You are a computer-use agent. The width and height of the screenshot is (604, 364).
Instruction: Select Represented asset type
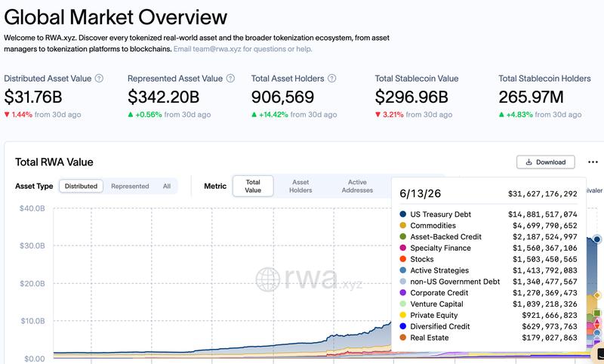tap(130, 186)
